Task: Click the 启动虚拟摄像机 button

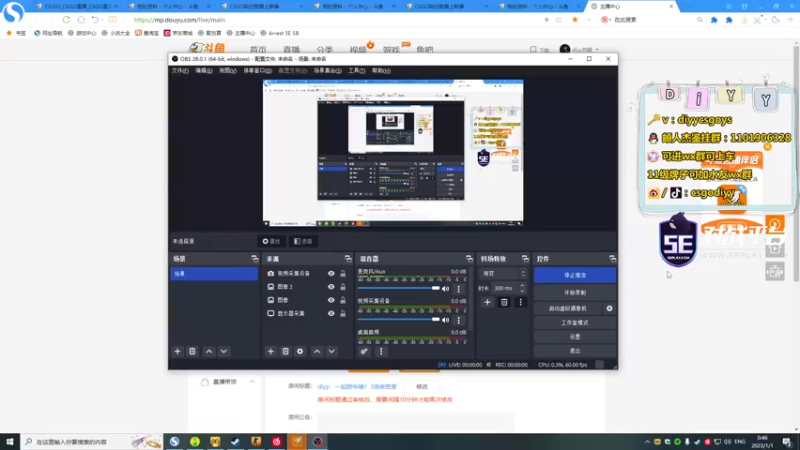Action: click(x=568, y=308)
